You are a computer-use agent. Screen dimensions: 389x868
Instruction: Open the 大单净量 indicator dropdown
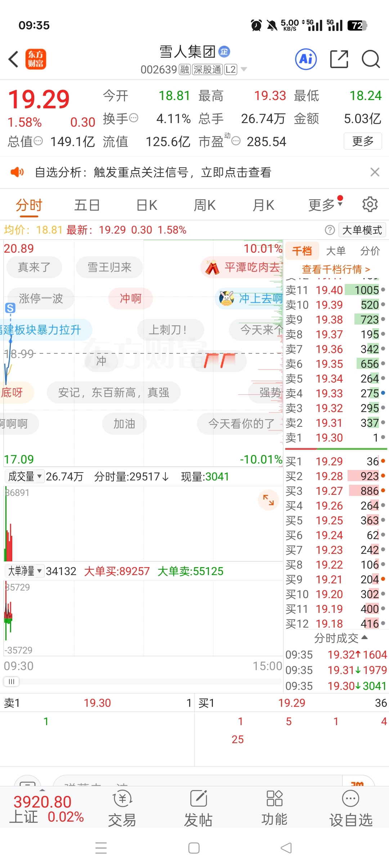24,571
